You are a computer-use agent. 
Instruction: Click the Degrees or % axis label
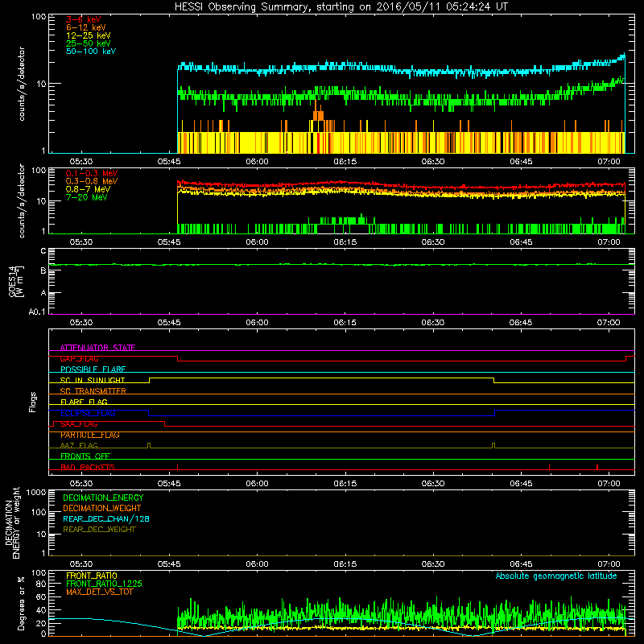(x=21, y=603)
